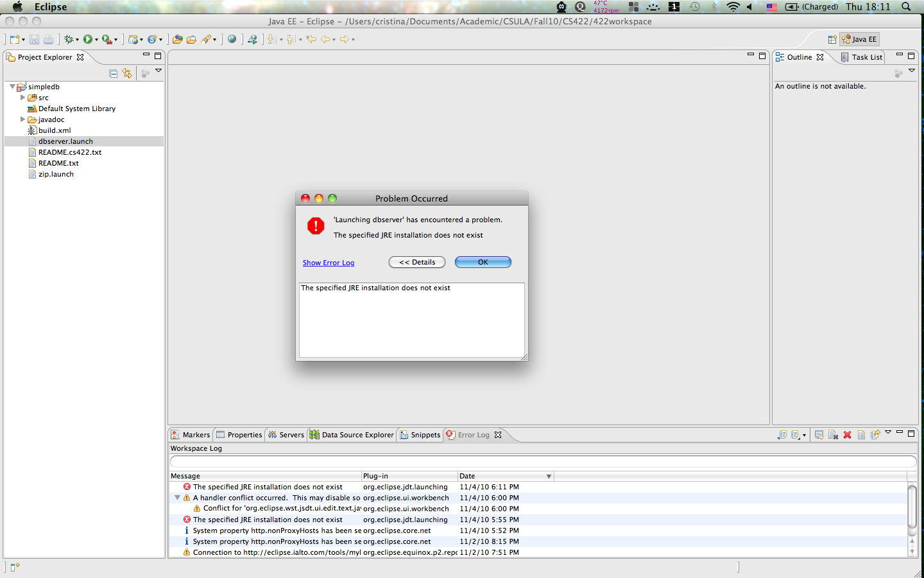Toggle Date column sort order in Error Log
924x578 pixels.
pyautogui.click(x=505, y=476)
